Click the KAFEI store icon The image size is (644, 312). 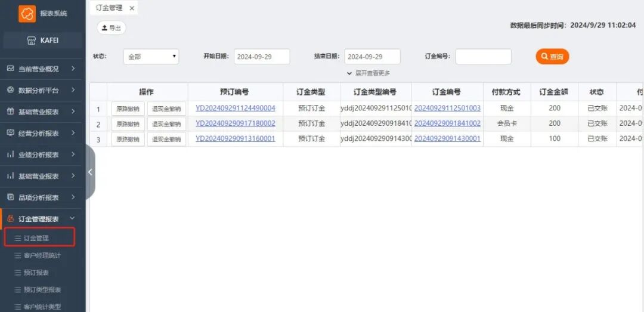pyautogui.click(x=32, y=41)
